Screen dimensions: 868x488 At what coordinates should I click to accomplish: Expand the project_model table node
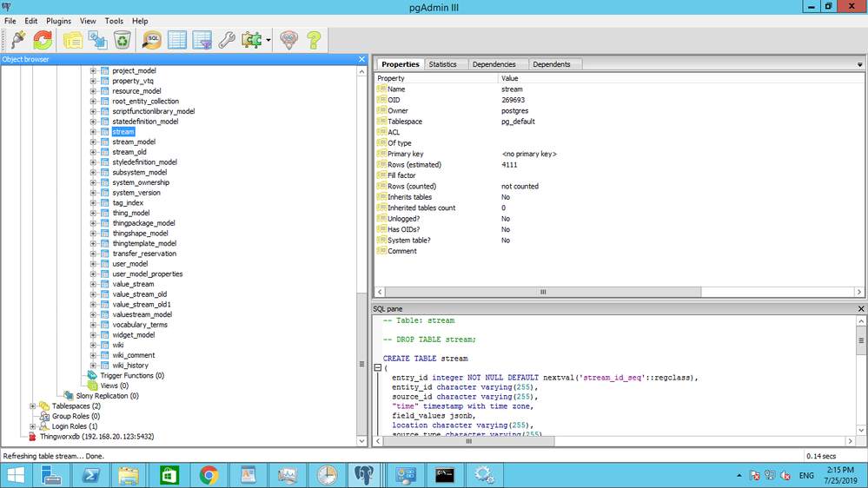point(93,71)
